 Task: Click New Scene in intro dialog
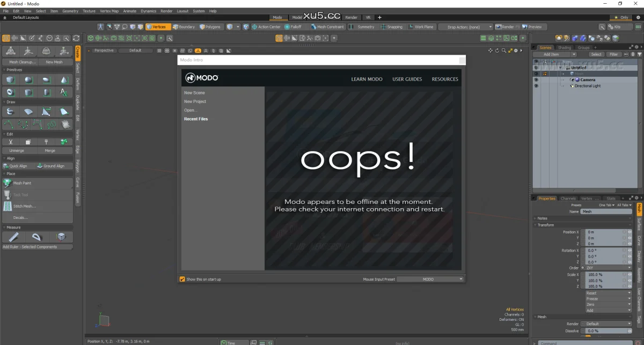pos(194,93)
